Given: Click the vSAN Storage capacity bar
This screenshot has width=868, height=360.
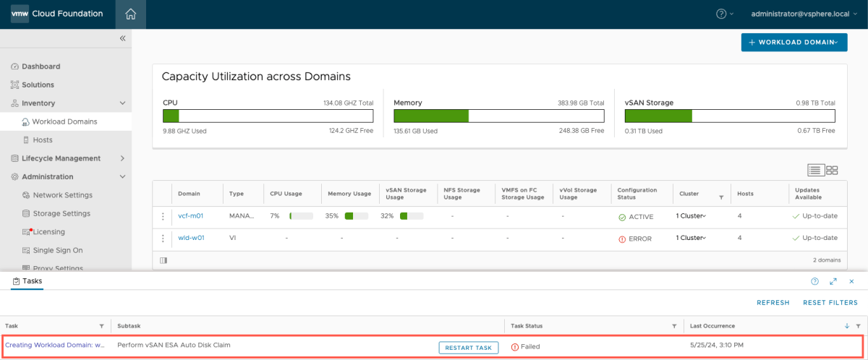Looking at the screenshot, I should pyautogui.click(x=730, y=116).
